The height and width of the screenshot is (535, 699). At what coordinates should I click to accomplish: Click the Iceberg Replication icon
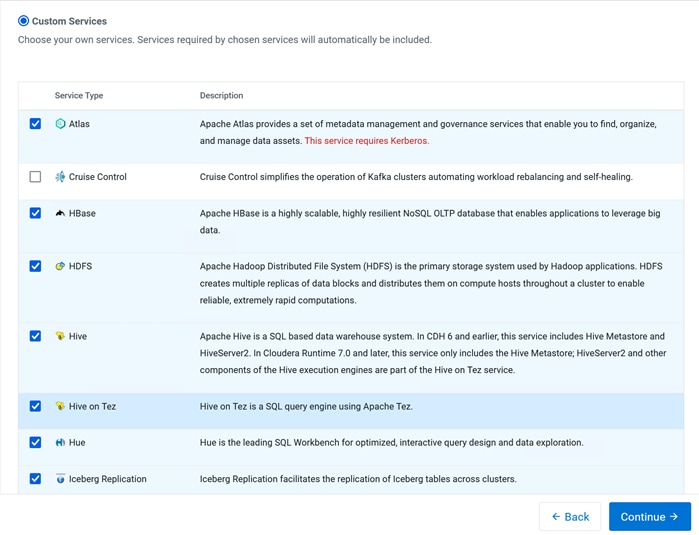tap(60, 478)
